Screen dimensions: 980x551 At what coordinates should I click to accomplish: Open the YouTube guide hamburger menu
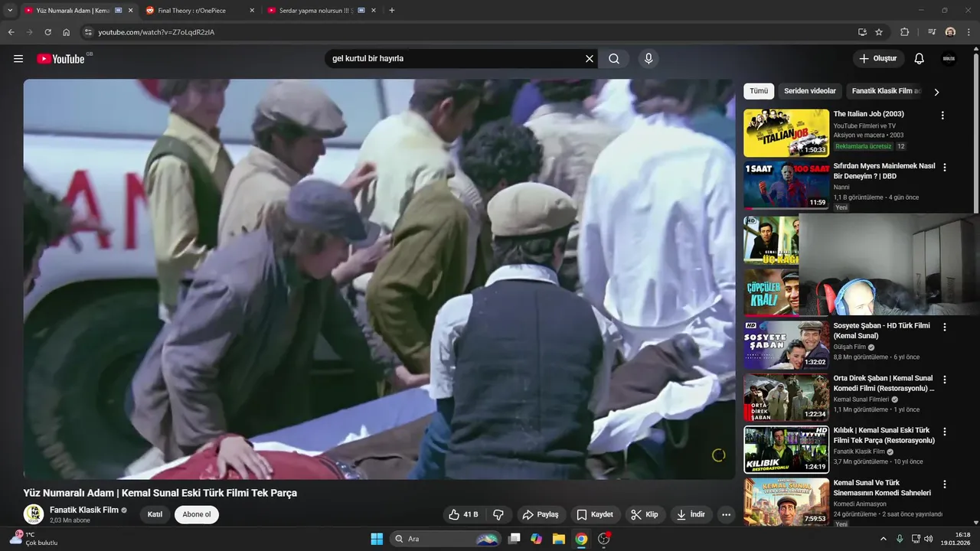18,59
